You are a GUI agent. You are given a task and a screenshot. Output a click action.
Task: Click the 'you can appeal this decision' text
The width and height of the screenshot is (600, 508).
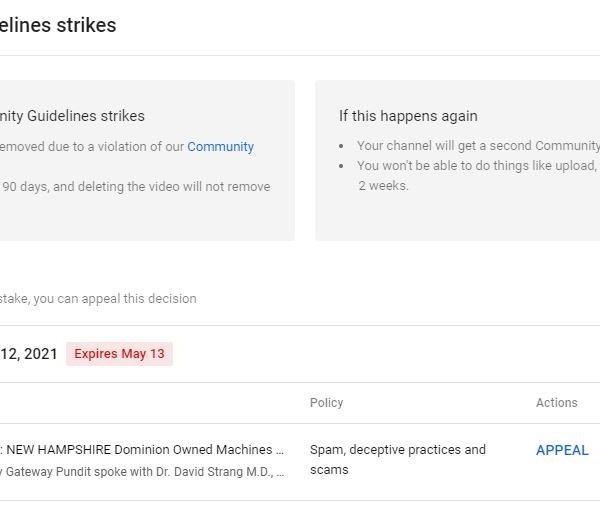point(100,298)
